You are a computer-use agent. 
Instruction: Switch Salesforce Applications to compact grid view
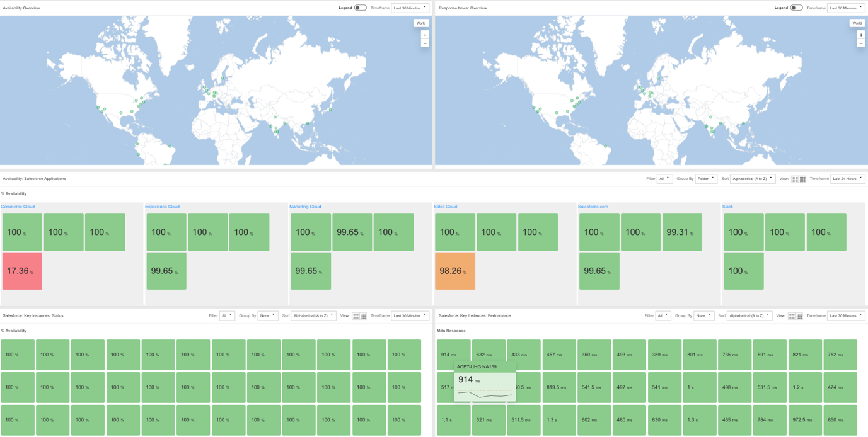click(802, 179)
